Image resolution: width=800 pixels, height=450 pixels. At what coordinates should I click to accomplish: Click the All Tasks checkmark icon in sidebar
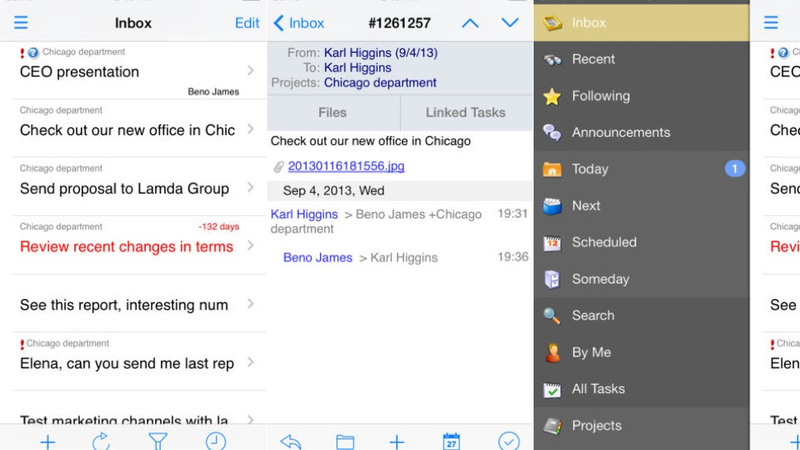pos(552,389)
